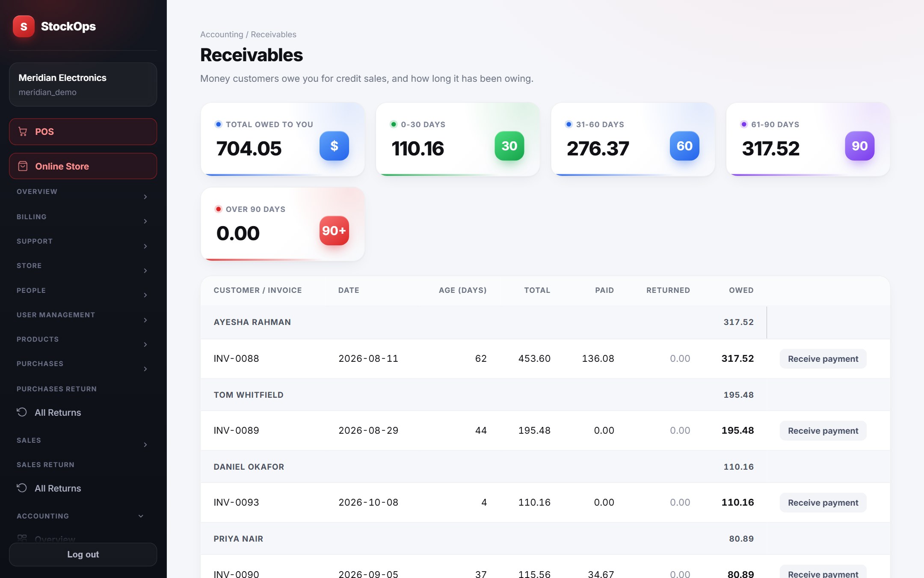This screenshot has width=924, height=578.
Task: Click the Online Store bag icon
Action: click(x=23, y=166)
